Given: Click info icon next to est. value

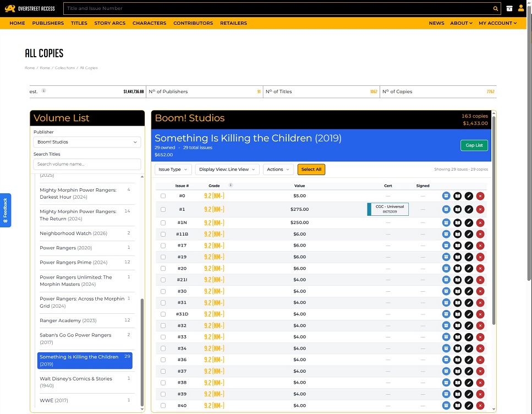Looking at the screenshot, I should (44, 91).
